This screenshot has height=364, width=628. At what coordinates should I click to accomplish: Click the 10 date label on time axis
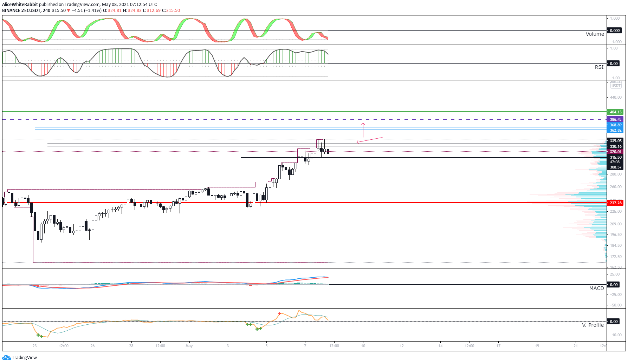tap(363, 346)
